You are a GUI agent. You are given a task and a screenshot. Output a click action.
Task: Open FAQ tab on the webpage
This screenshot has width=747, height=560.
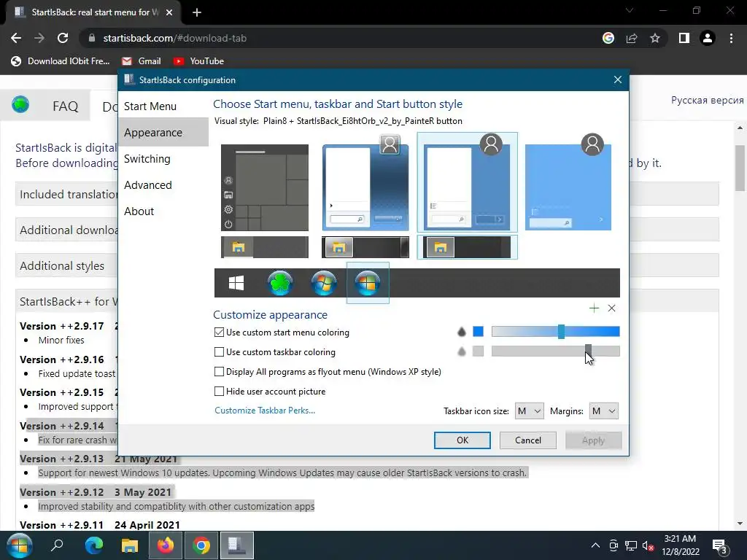[x=65, y=106]
